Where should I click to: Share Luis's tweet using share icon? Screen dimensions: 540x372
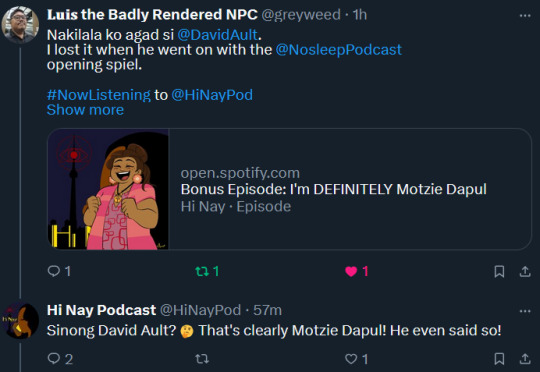[x=525, y=271]
